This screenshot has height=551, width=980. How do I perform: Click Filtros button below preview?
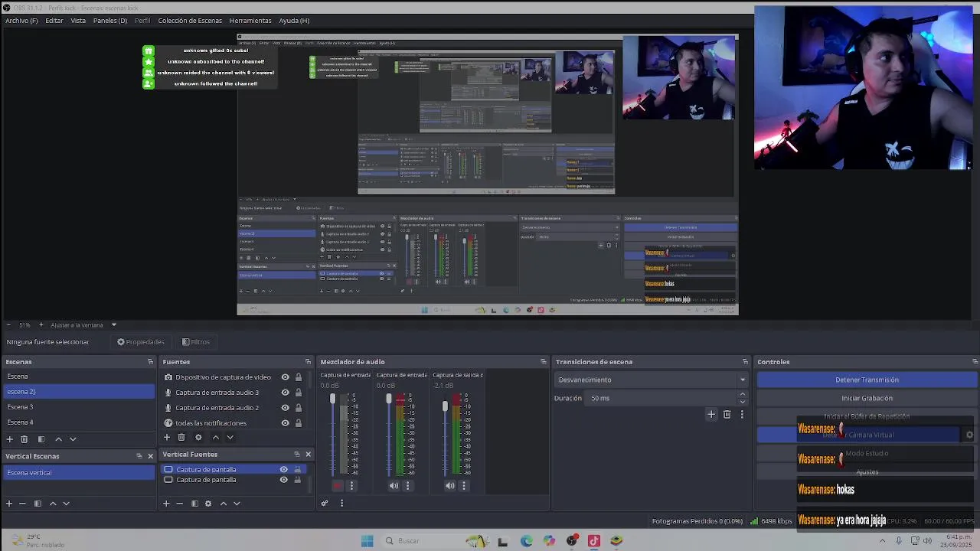coord(196,342)
